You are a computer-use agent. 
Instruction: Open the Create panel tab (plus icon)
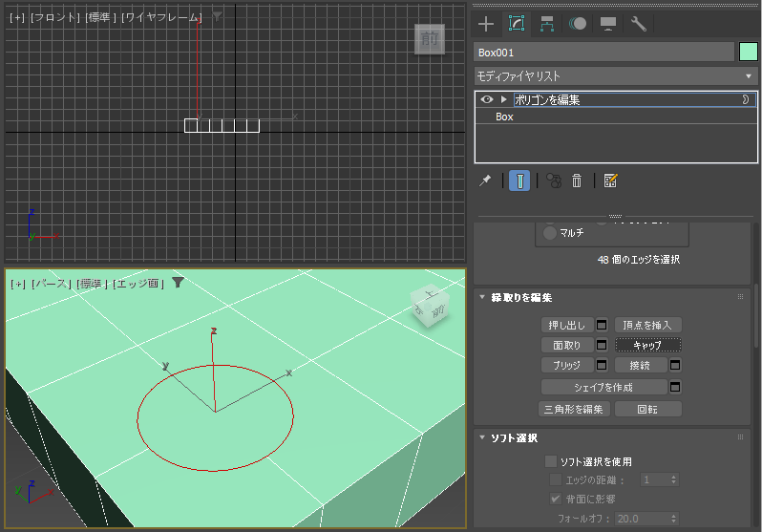click(486, 24)
